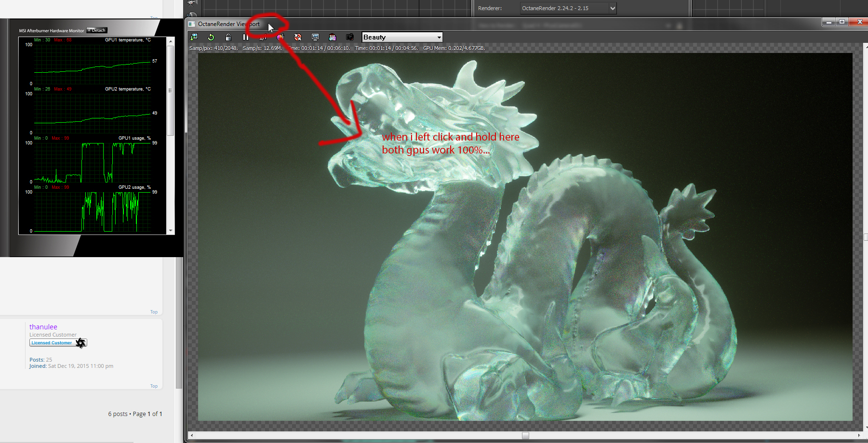
Task: Toggle the viewport lock padlock icon
Action: (228, 37)
